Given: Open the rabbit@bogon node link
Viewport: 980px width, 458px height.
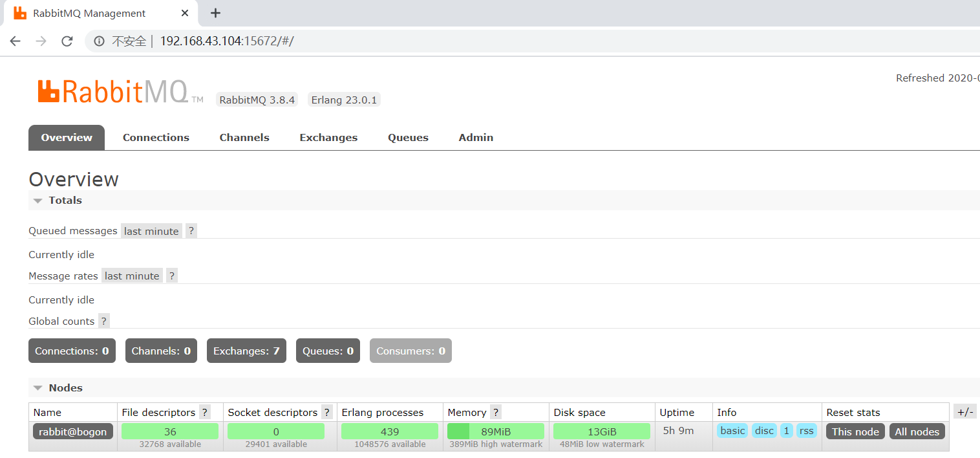Looking at the screenshot, I should (73, 431).
